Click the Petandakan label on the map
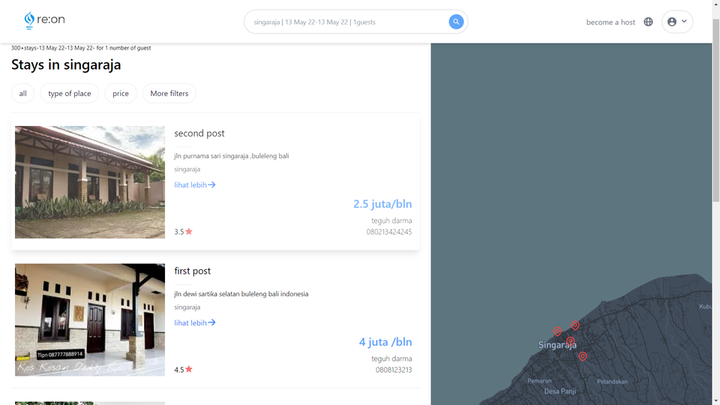Viewport: 720px width, 405px height. tap(612, 382)
